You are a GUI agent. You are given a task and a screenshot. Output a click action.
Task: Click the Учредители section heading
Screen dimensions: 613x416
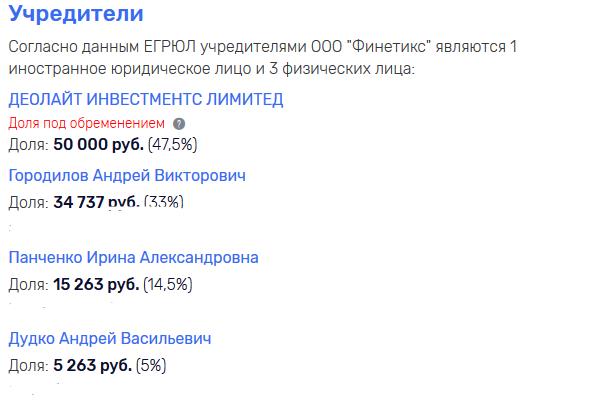pos(76,14)
